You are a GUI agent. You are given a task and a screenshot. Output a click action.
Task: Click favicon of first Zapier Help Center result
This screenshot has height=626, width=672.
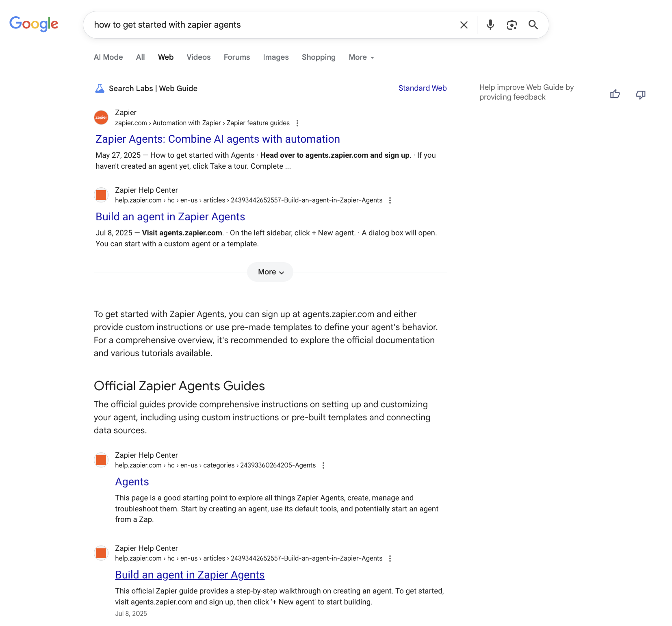pyautogui.click(x=101, y=195)
